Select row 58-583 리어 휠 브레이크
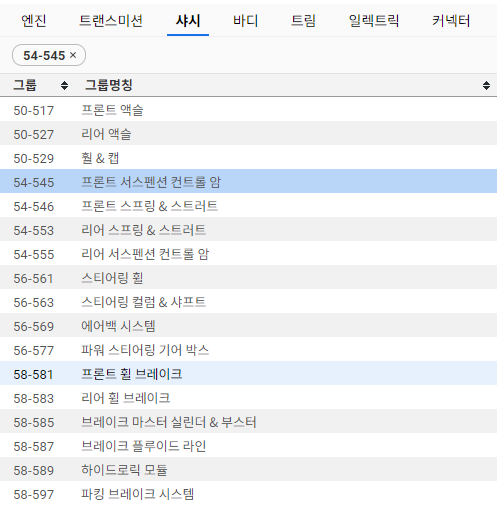Viewport: 497px width, 508px height. 248,397
